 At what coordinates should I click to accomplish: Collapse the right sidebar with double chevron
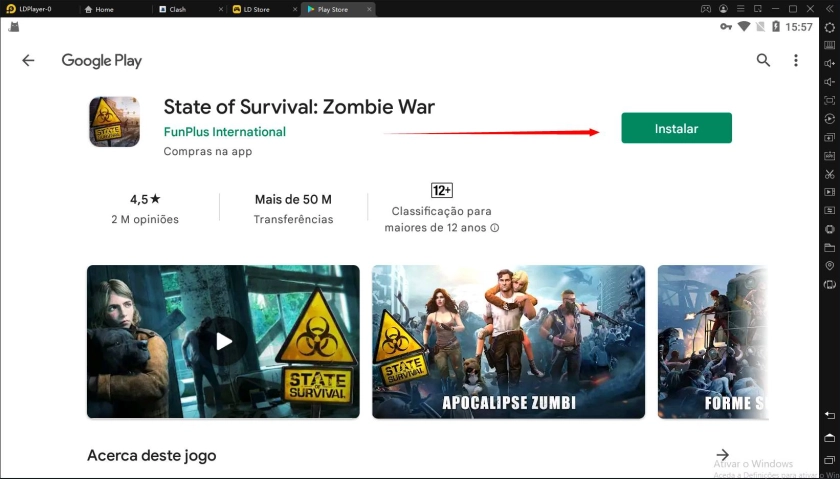[x=830, y=9]
